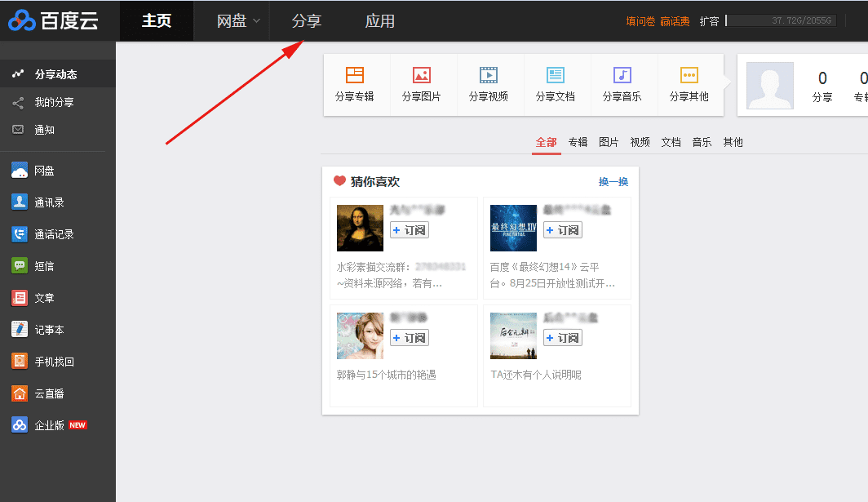
Task: Select 分享动态 in the sidebar
Action: (x=58, y=74)
